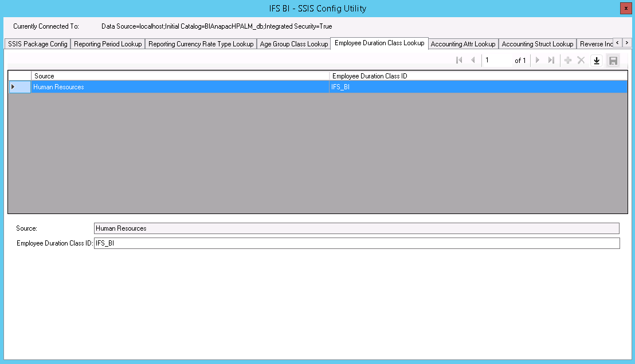
Task: Switch to Reporting Period Lookup tab
Action: click(108, 44)
